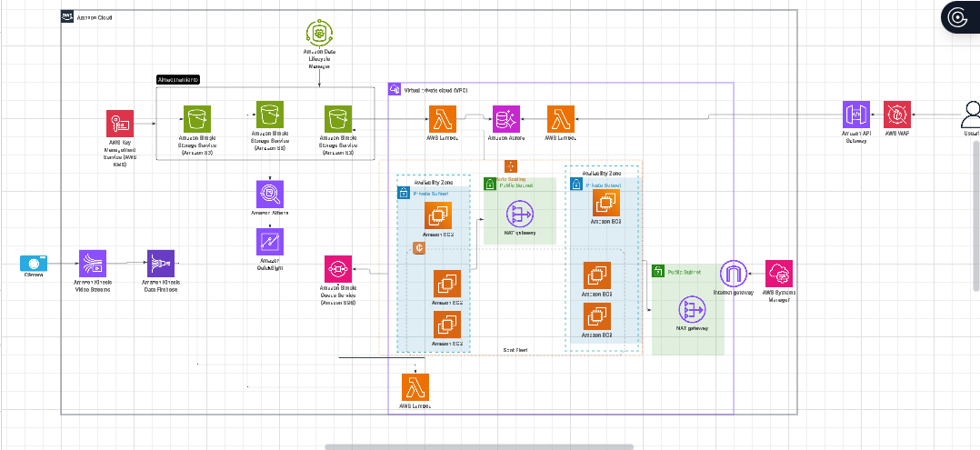Select the Internet gateway icon
Screen dimensions: 980x450
733,274
